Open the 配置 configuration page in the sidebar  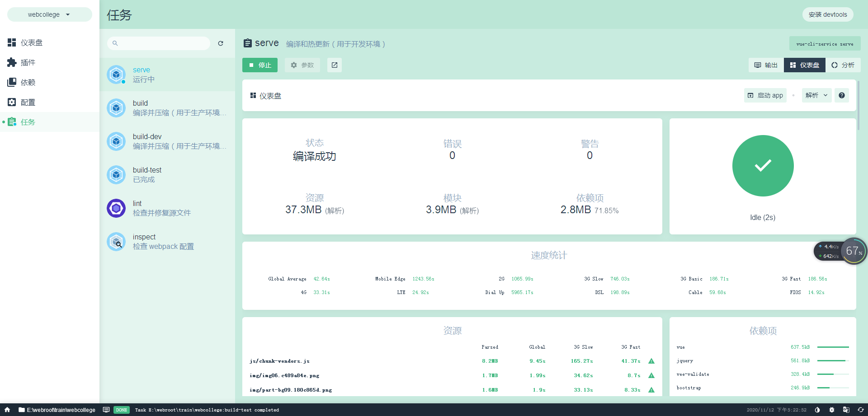pyautogui.click(x=28, y=102)
